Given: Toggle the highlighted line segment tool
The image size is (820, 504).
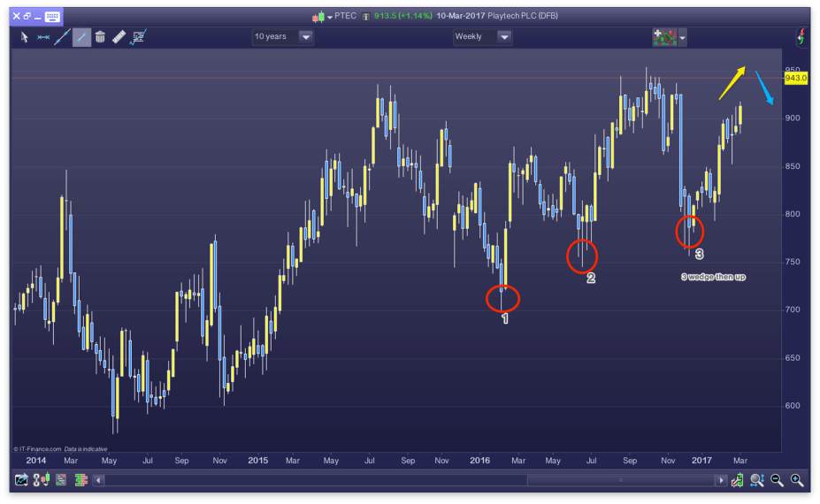Looking at the screenshot, I should coord(81,37).
